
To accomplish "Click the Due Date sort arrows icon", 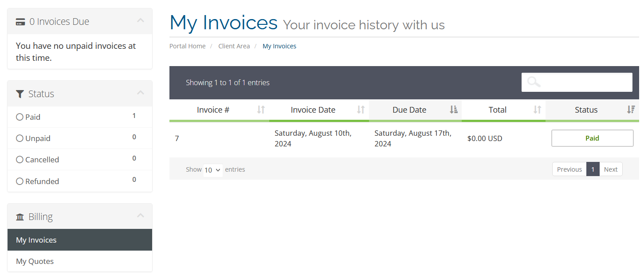I will 454,110.
